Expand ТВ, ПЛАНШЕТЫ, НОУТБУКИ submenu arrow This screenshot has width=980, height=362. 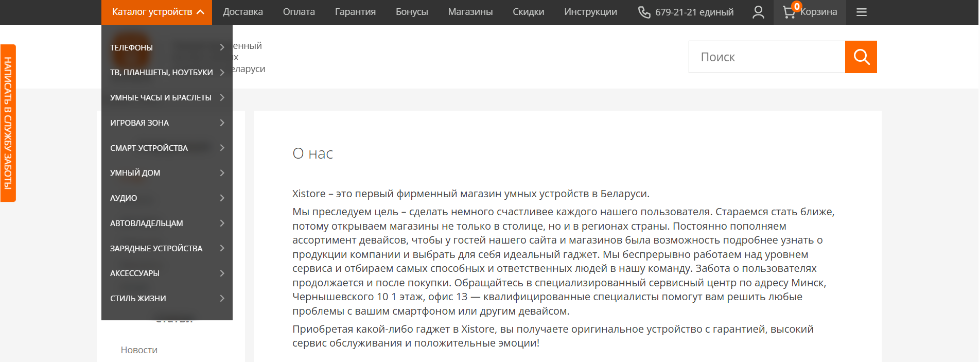[222, 73]
